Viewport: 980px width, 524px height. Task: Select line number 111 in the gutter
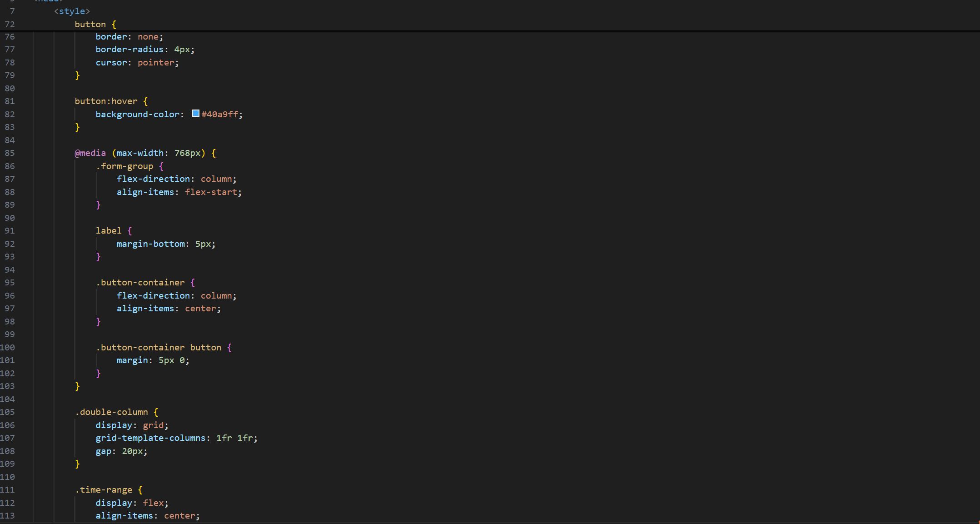point(8,490)
